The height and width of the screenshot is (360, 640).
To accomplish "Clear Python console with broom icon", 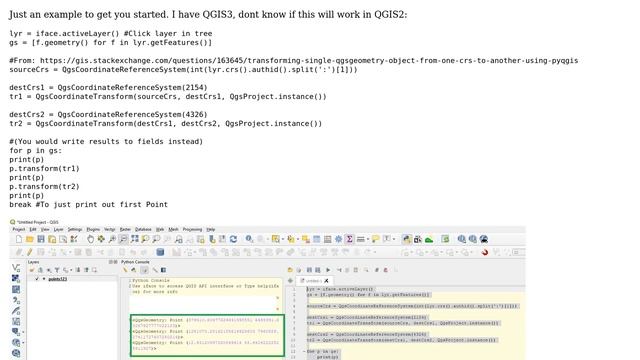I will (x=125, y=270).
